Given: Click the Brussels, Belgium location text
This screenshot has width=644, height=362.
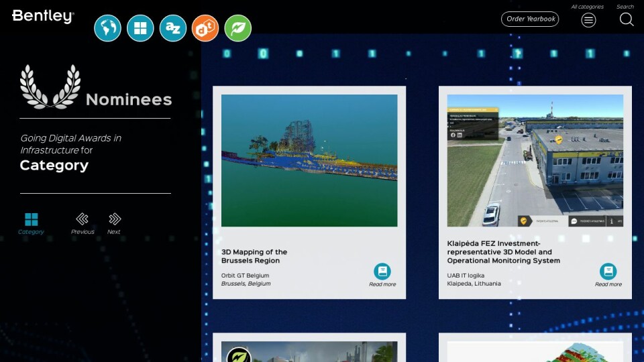Looking at the screenshot, I should point(246,284).
